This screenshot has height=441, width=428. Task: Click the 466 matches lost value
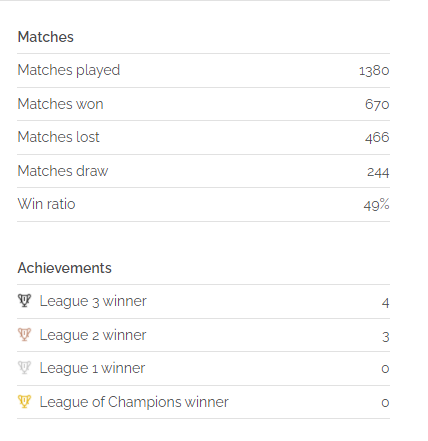[x=377, y=137]
